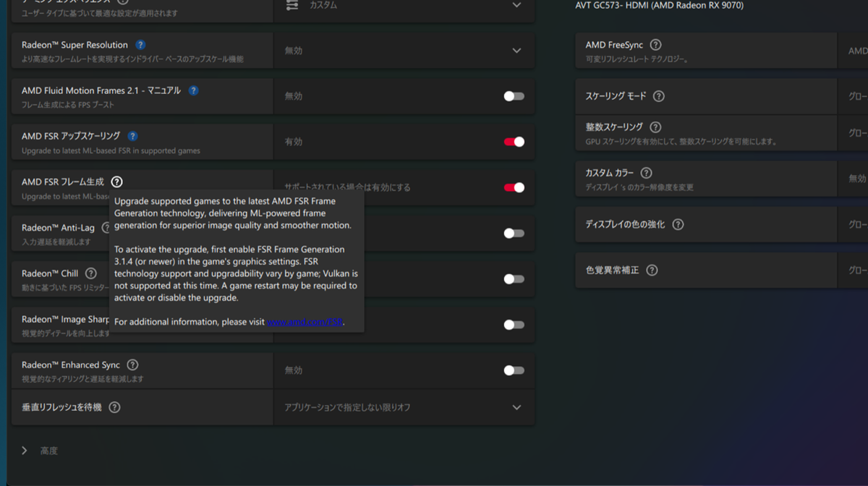Click help icon beside ディスプレイの色の強化
Screen dimensions: 868x486
pos(678,224)
